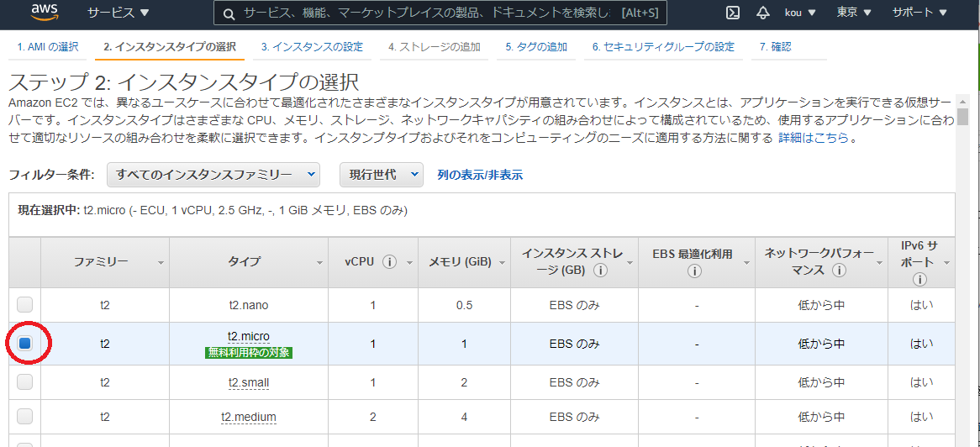Image resolution: width=980 pixels, height=447 pixels.
Task: Click the 無料利用枠の対象 free tier badge
Action: 249,353
